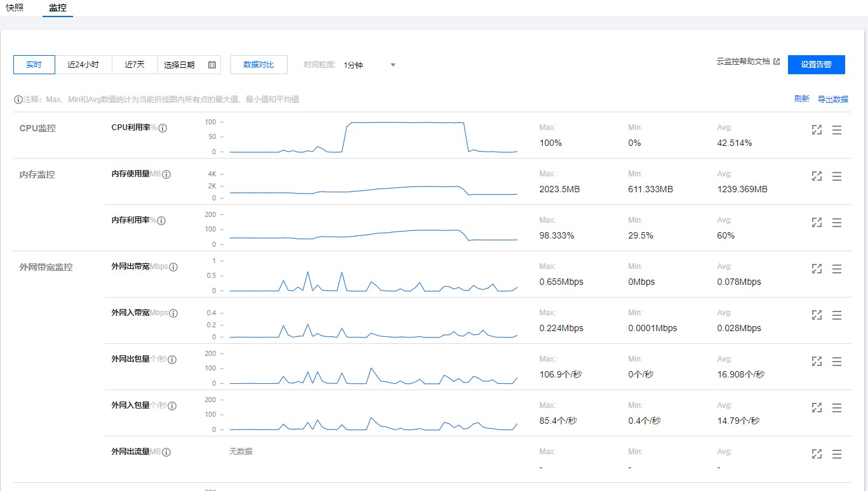Open the 选择日期 date picker

(189, 65)
